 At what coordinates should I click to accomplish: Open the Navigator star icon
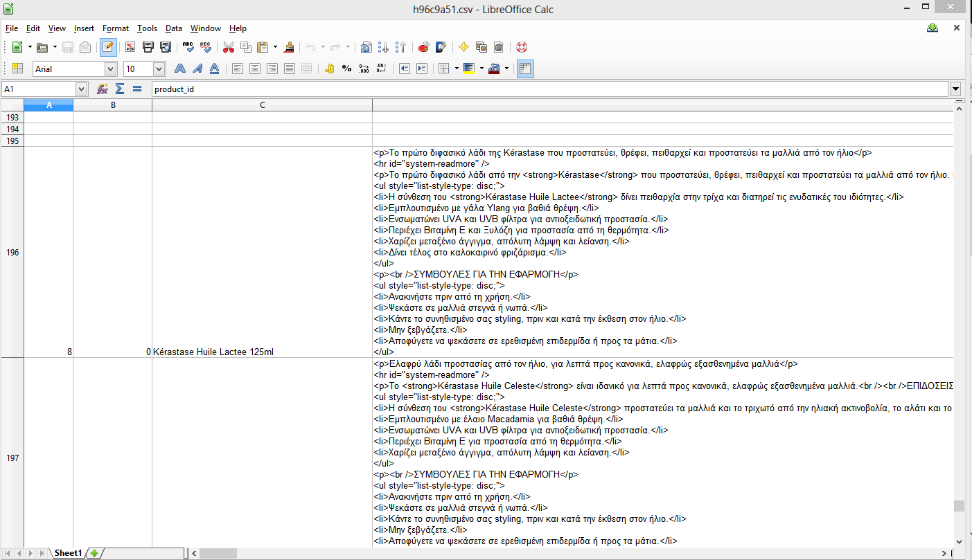[x=463, y=47]
